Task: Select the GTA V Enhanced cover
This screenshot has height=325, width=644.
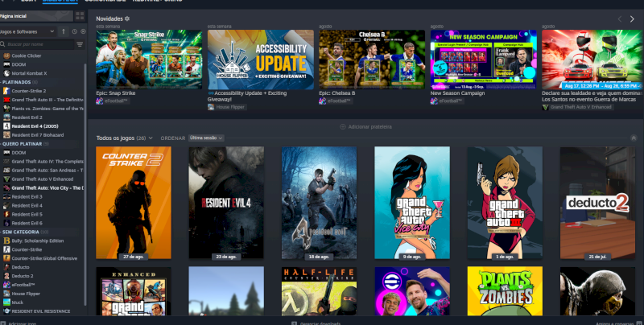Action: click(134, 291)
